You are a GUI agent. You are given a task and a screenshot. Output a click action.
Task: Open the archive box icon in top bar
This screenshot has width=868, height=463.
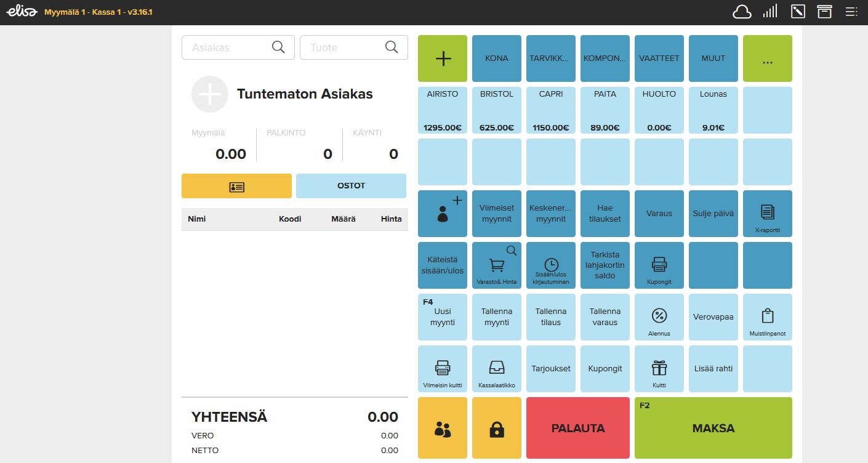coord(824,12)
